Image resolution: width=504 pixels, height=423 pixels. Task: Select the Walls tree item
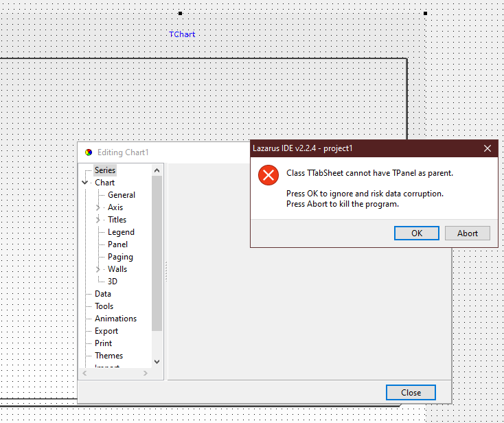[x=117, y=269]
